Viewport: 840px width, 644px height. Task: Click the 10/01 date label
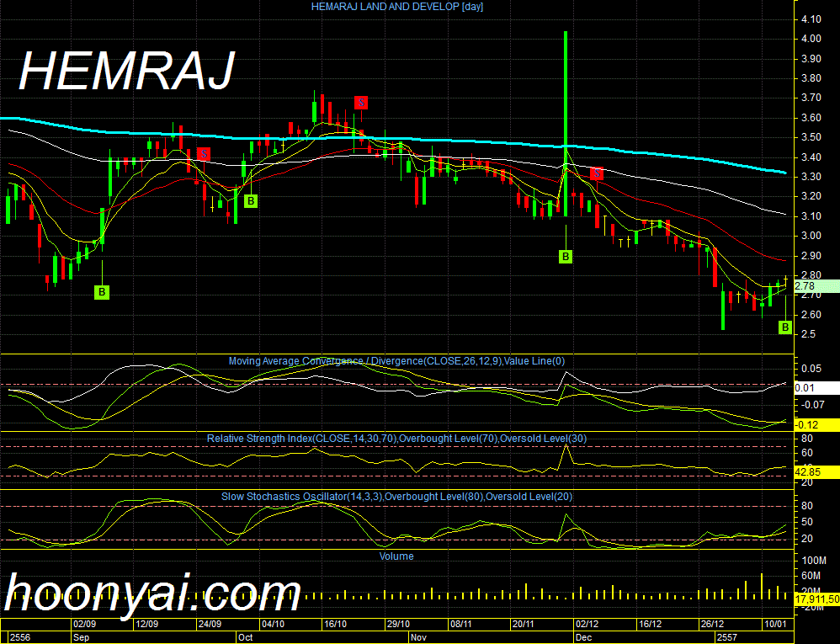(775, 624)
